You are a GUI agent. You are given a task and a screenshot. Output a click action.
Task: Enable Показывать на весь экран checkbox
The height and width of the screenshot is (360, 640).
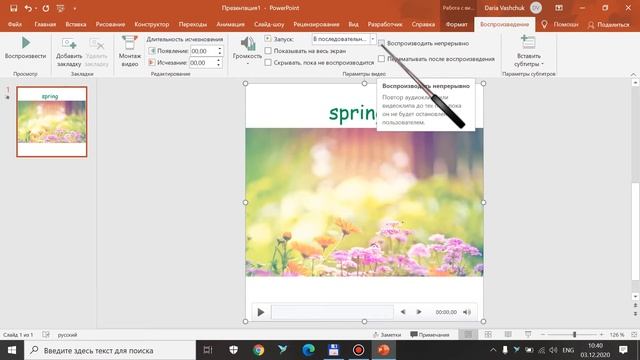click(268, 51)
